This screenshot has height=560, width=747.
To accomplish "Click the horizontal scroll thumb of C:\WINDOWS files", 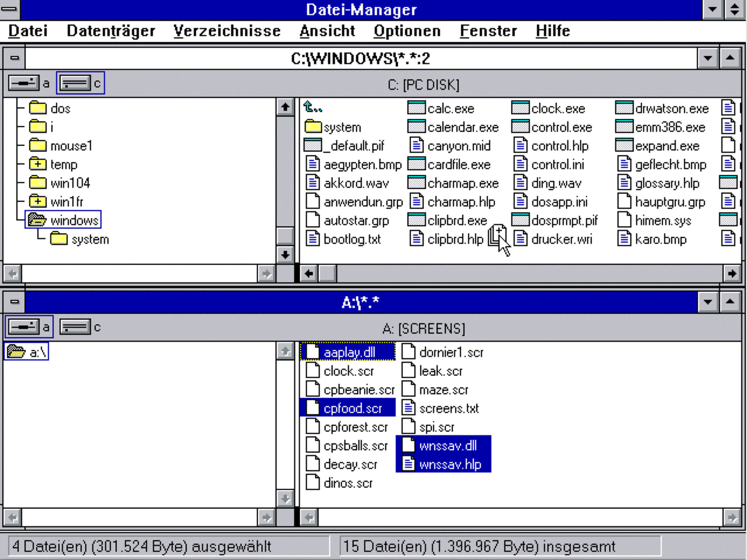I will [x=327, y=273].
